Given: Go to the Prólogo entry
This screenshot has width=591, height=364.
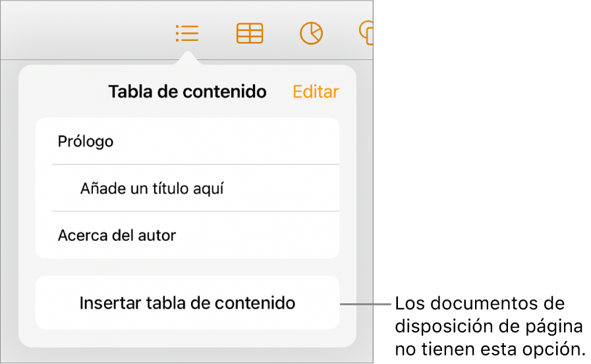Looking at the screenshot, I should tap(187, 141).
